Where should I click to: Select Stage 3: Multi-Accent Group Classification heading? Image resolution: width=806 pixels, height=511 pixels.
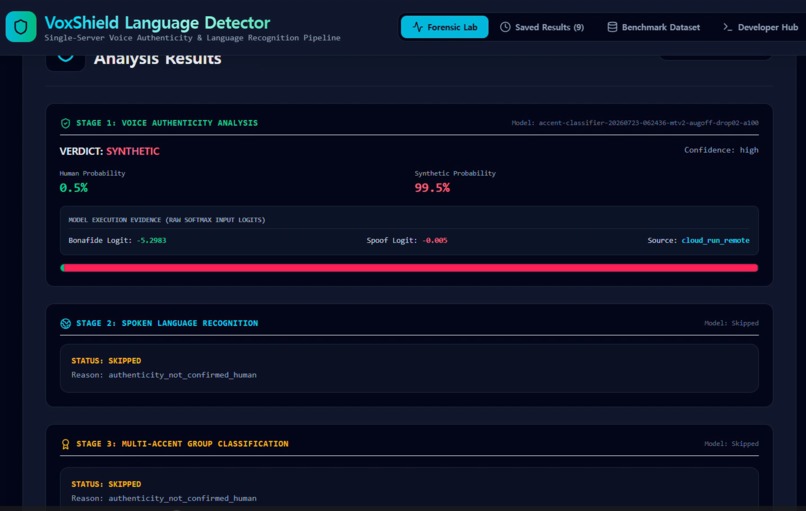[182, 444]
